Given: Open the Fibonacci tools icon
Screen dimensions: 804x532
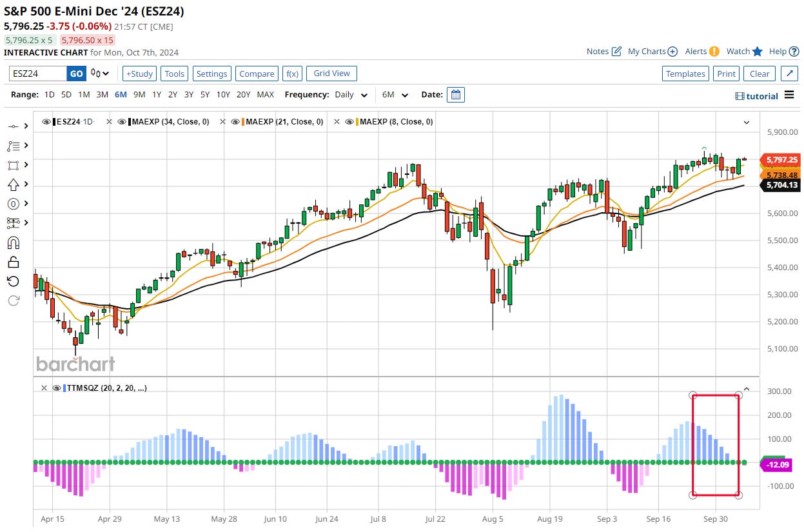Looking at the screenshot, I should pos(13,146).
